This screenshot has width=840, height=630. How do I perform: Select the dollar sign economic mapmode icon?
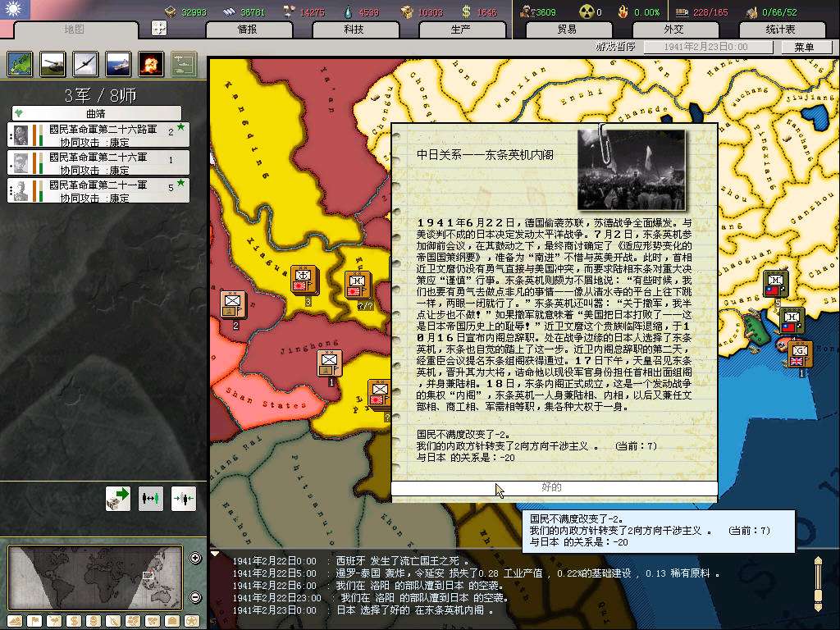point(73,622)
